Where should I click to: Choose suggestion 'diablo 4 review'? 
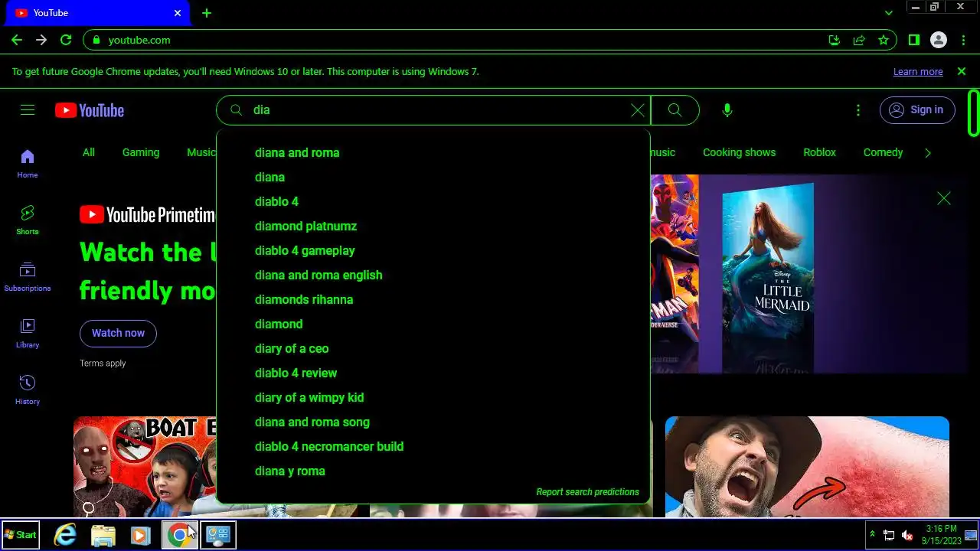[433, 373]
